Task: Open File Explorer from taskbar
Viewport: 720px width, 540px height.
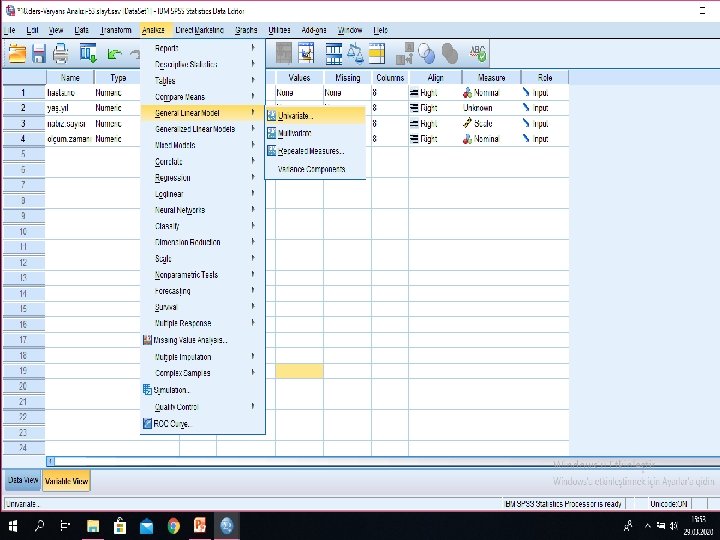Action: (93, 526)
